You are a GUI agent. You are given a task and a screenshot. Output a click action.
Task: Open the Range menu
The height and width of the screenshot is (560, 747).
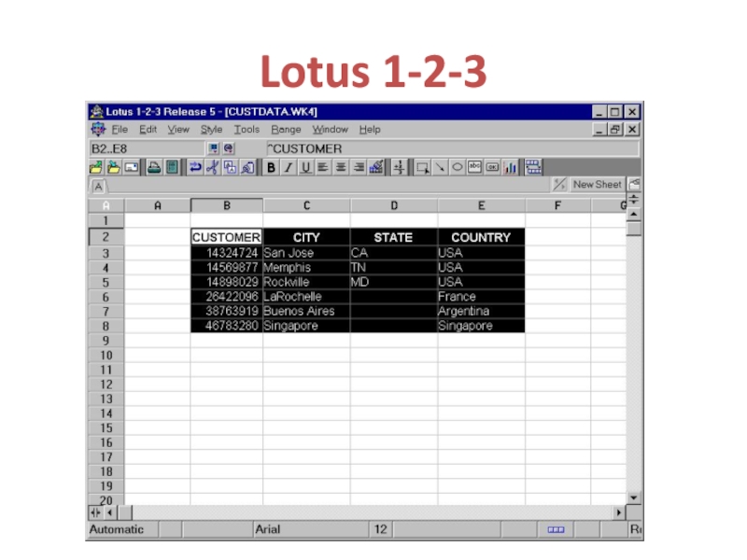pyautogui.click(x=286, y=130)
